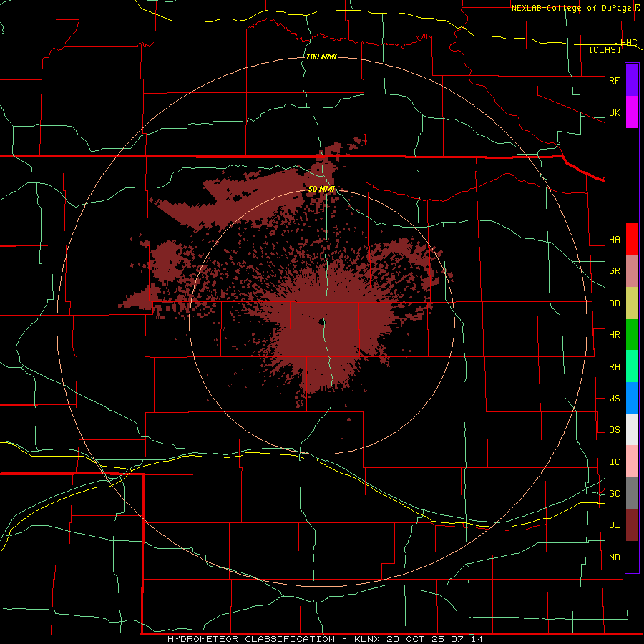The image size is (644, 644).
Task: Click the HHC product code text
Action: point(628,43)
